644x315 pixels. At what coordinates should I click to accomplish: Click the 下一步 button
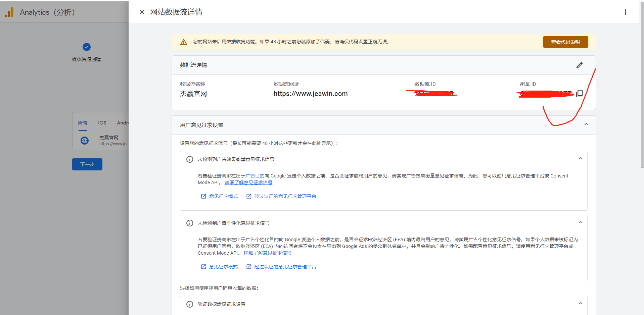(x=87, y=164)
